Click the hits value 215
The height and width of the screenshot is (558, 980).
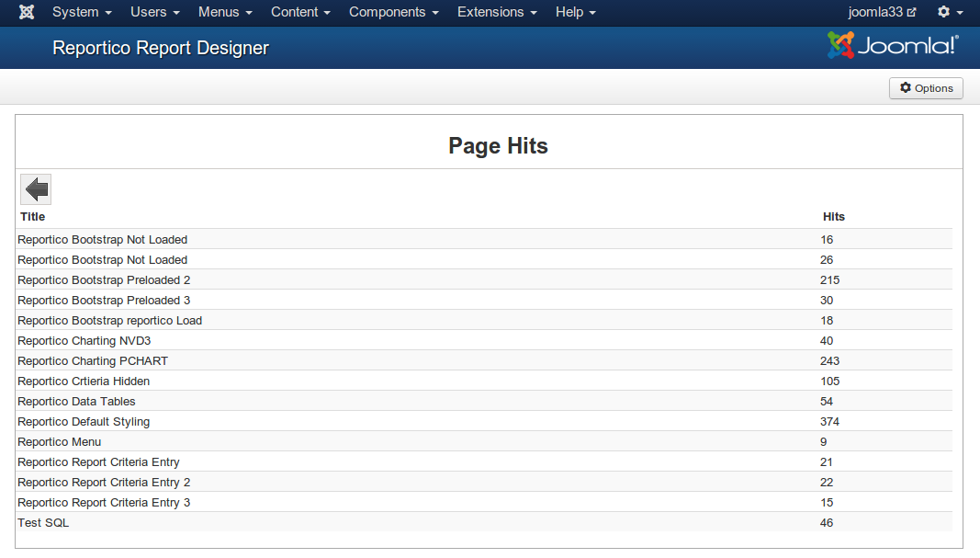[x=829, y=279]
